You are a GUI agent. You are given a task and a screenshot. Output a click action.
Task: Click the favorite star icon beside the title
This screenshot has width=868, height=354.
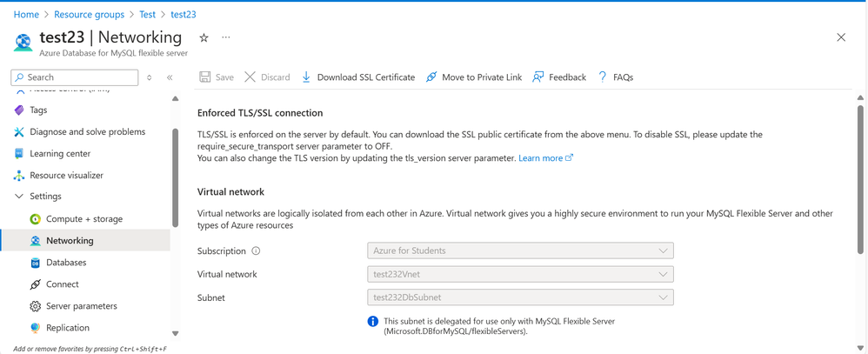[204, 38]
